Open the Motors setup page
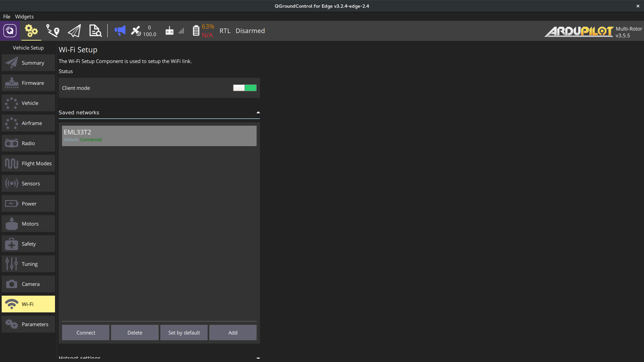644x362 pixels. pos(28,224)
